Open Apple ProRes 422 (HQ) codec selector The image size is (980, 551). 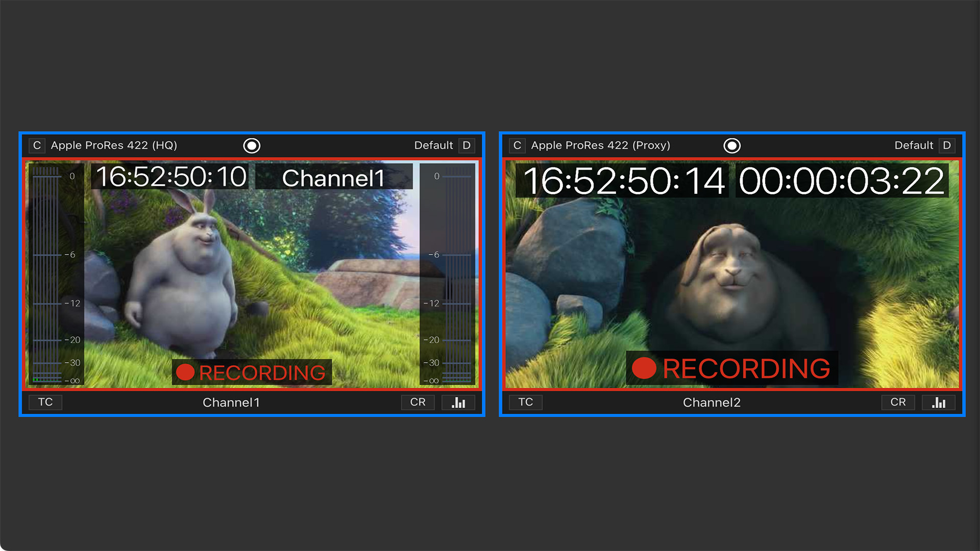(x=114, y=145)
